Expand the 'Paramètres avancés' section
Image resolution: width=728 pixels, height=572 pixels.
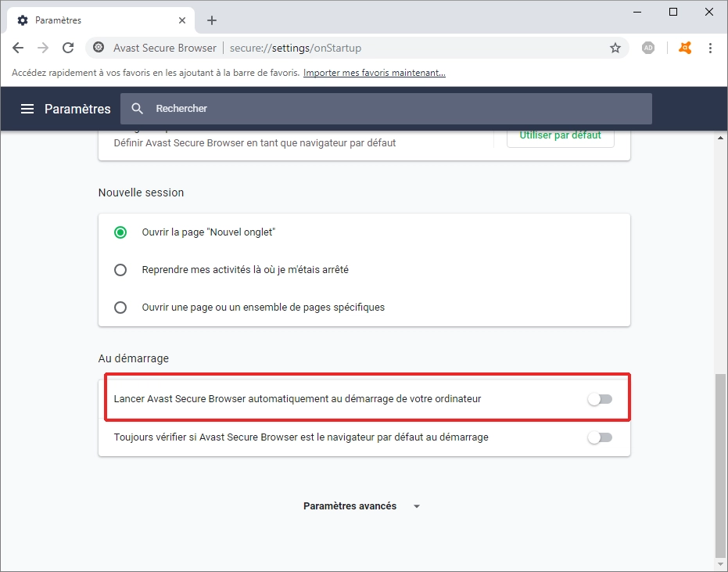[362, 505]
